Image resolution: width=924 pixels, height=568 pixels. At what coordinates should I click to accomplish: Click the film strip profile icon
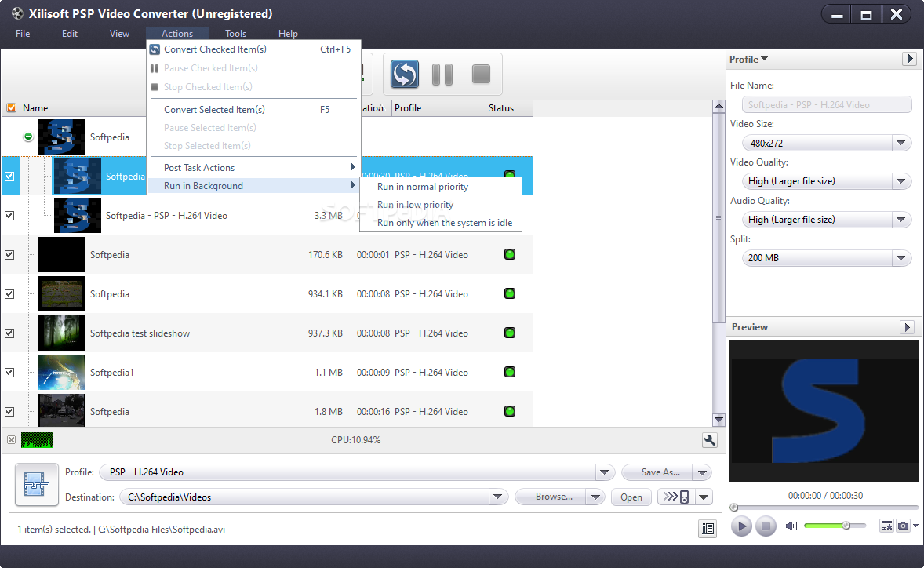[37, 485]
